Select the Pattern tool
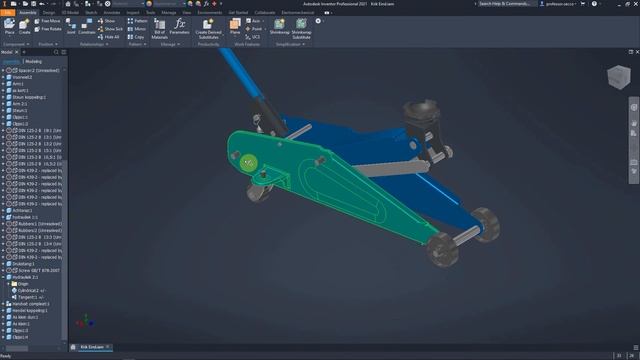The image size is (640, 360). point(137,21)
